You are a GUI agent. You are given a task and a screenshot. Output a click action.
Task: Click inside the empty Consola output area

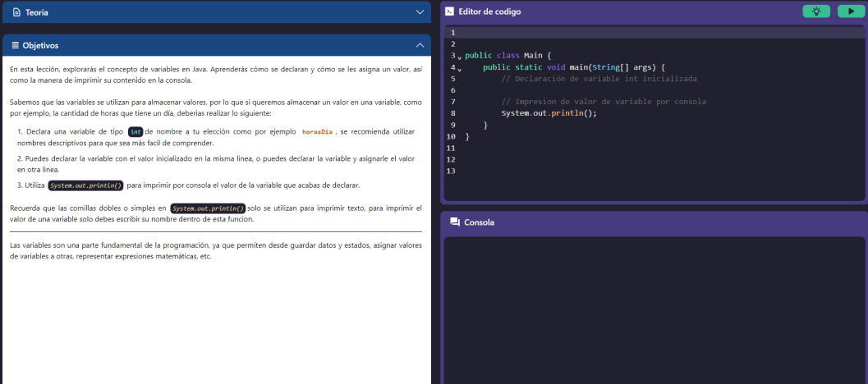point(654,312)
